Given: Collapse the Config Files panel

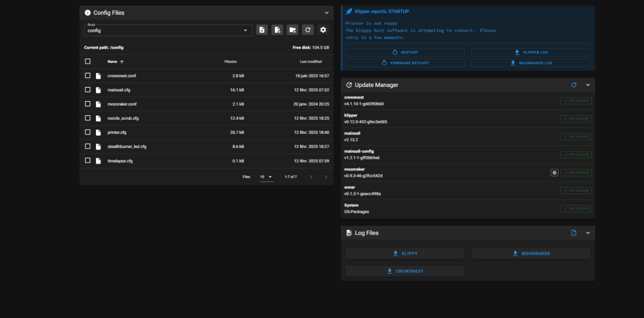Looking at the screenshot, I should click(327, 13).
